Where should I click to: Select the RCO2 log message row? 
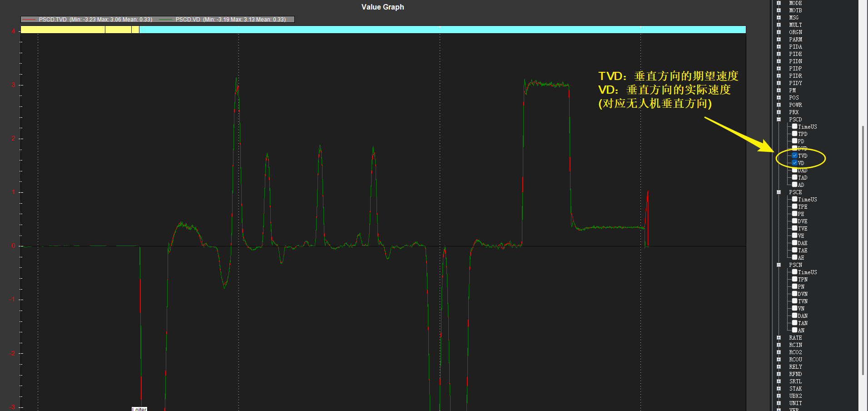click(x=795, y=352)
